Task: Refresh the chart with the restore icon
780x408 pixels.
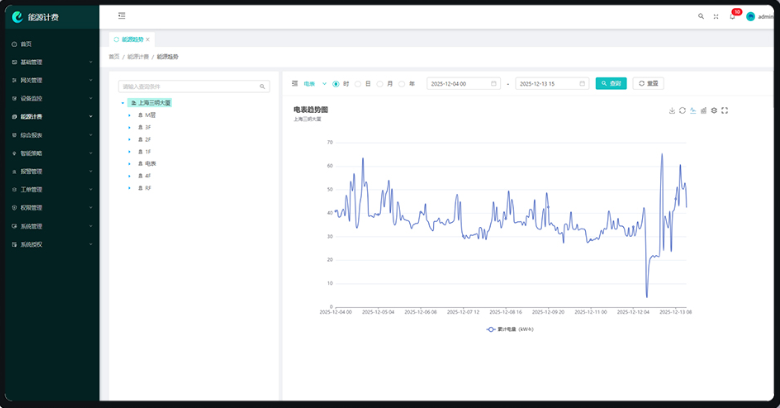Action: [682, 110]
